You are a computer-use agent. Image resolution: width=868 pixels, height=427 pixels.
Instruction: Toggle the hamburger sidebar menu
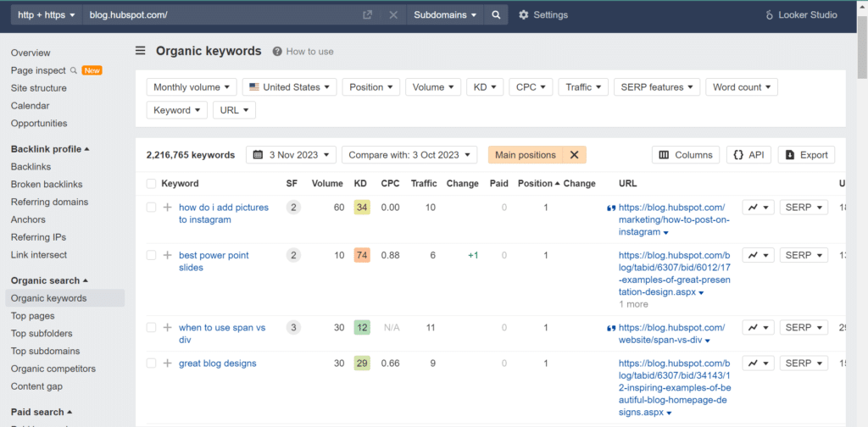[141, 51]
